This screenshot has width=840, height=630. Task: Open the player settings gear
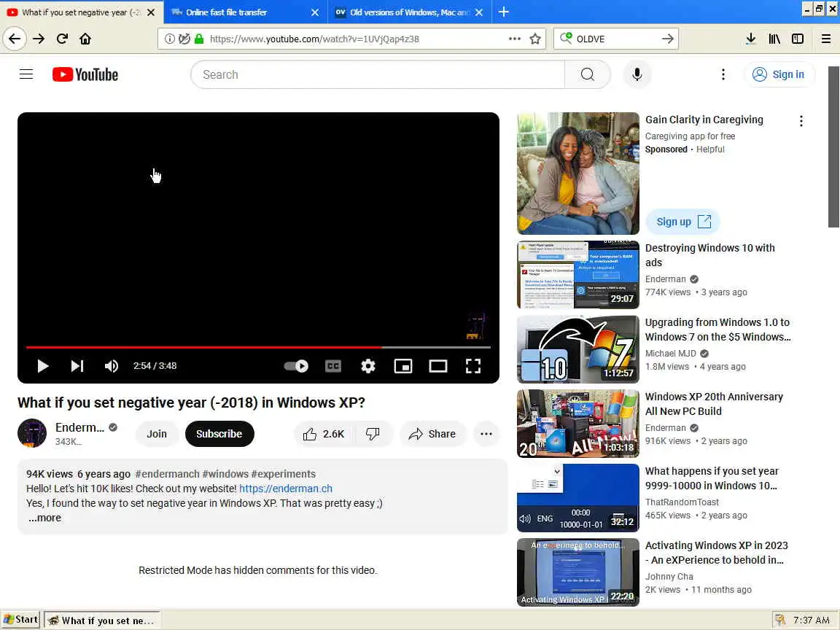tap(368, 366)
